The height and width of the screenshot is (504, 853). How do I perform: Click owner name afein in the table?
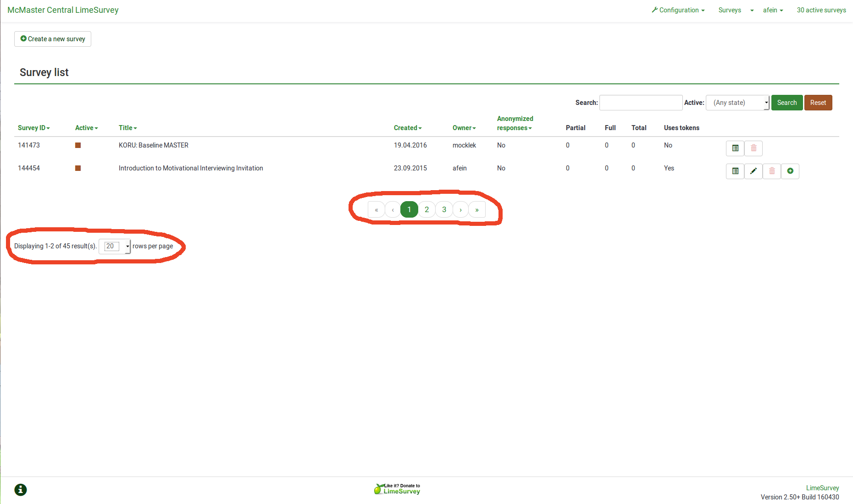click(x=460, y=168)
